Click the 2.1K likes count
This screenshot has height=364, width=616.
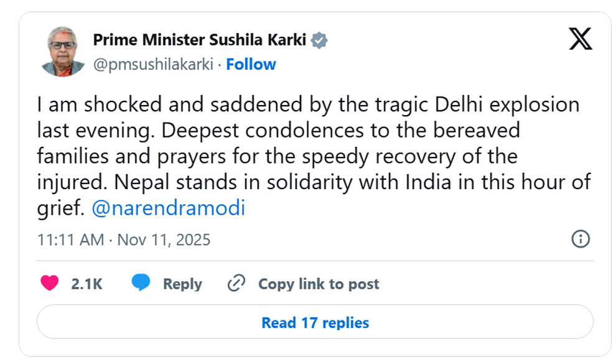(86, 284)
